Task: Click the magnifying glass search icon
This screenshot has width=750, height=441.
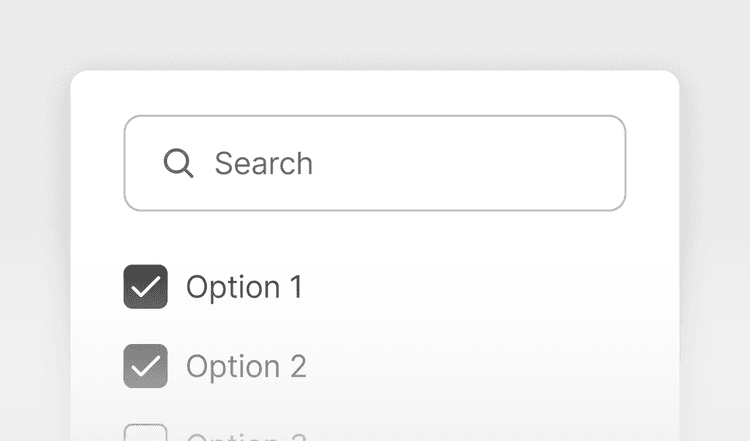Action: 178,163
